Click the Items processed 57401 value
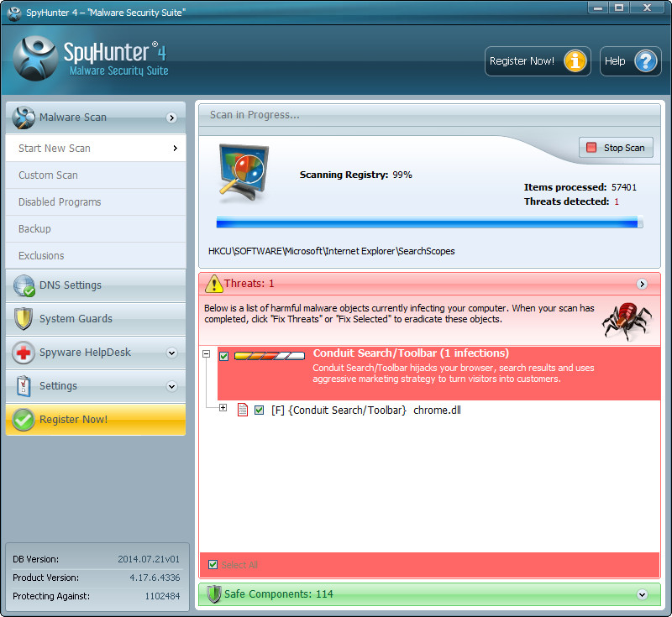The height and width of the screenshot is (617, 672). coord(623,187)
